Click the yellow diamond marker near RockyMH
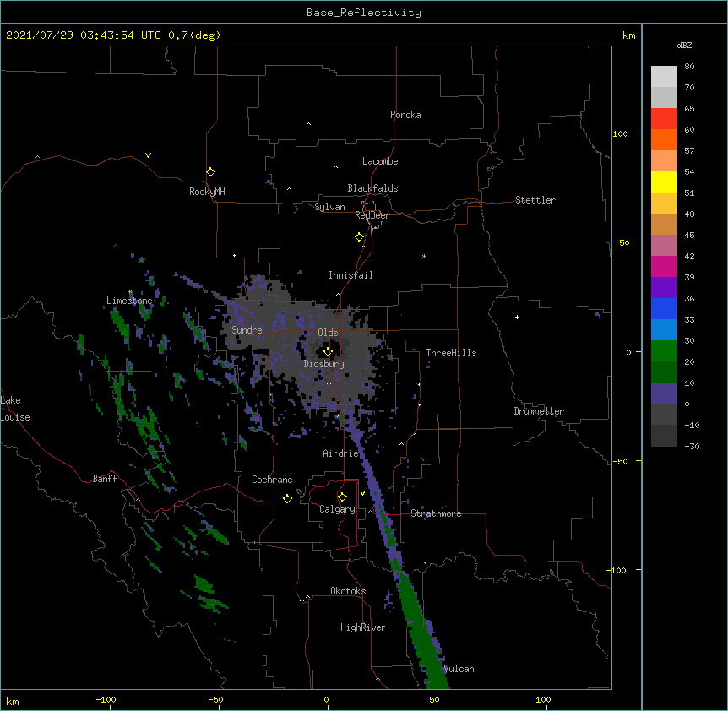 (211, 172)
